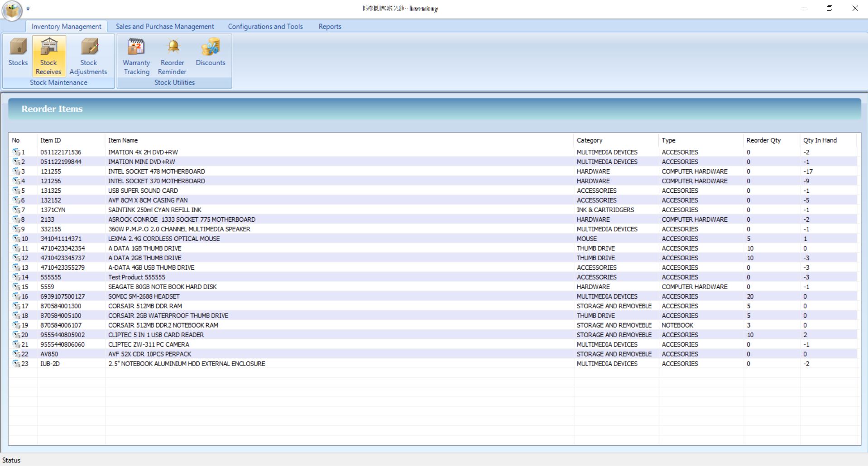
Task: Select item IMATION 4X 2H DVD+RW
Action: coord(143,152)
